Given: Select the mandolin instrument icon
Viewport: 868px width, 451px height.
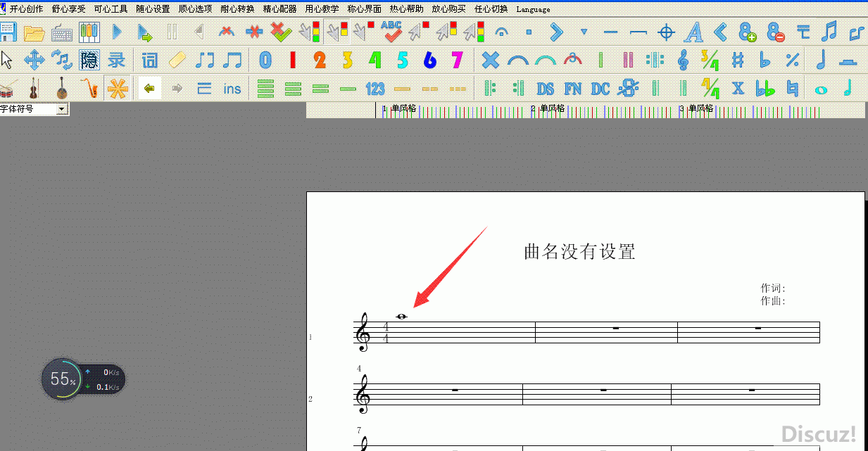Looking at the screenshot, I should click(62, 89).
